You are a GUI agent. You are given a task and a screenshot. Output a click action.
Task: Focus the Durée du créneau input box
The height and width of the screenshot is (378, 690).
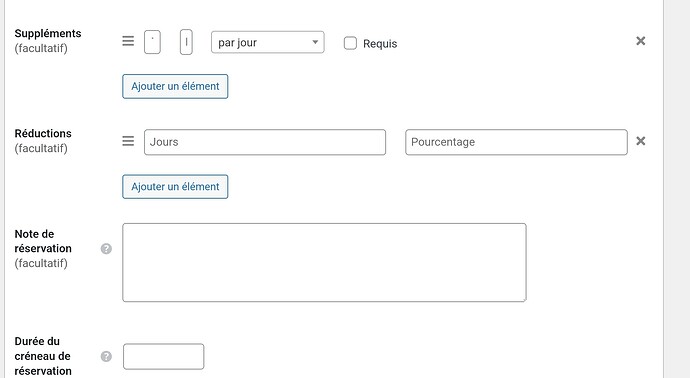(164, 356)
